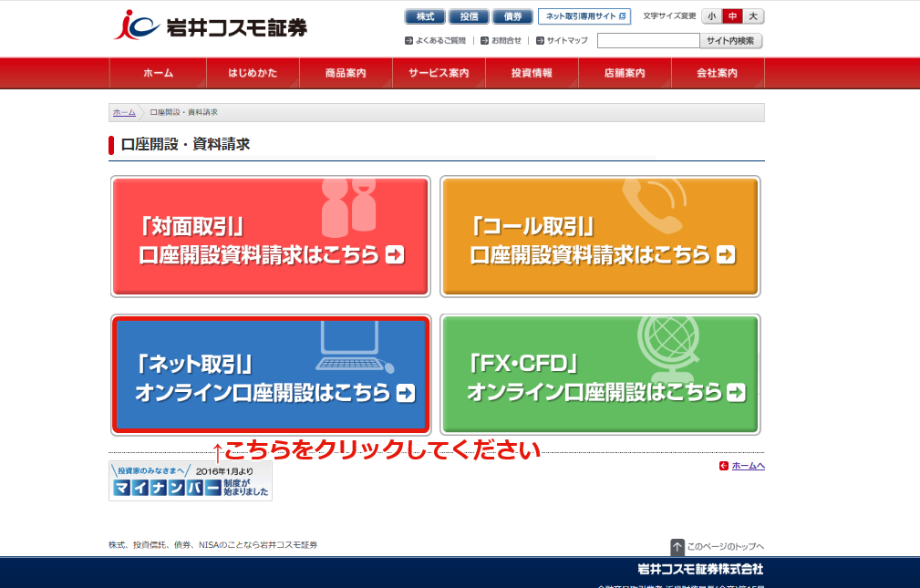Open the お問合せ link
The width and height of the screenshot is (920, 588).
coord(501,40)
